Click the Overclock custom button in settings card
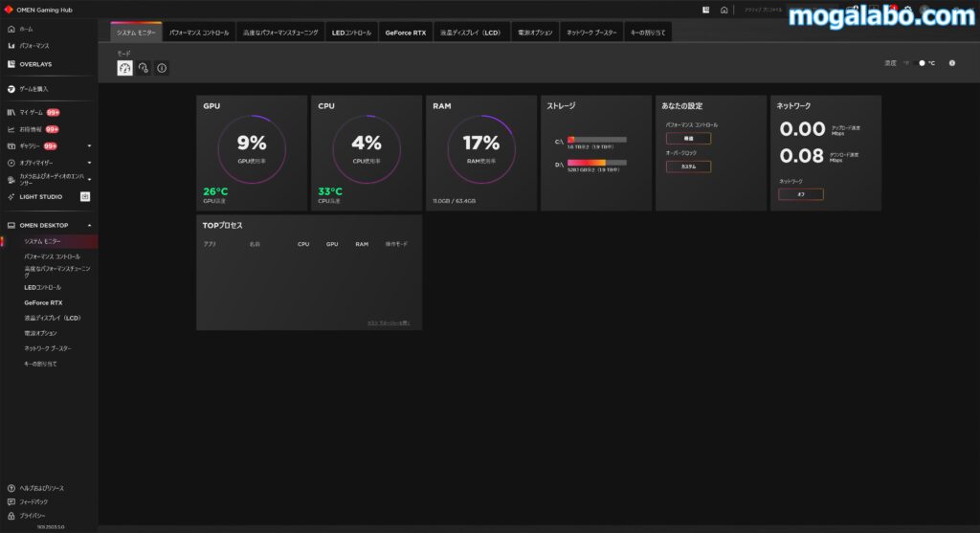Screen dimensions: 980x533 (688, 167)
